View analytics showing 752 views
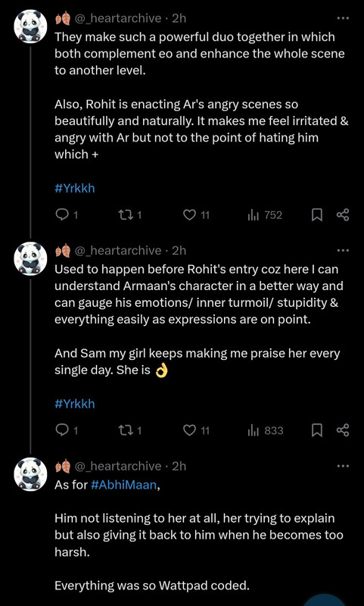 click(265, 215)
